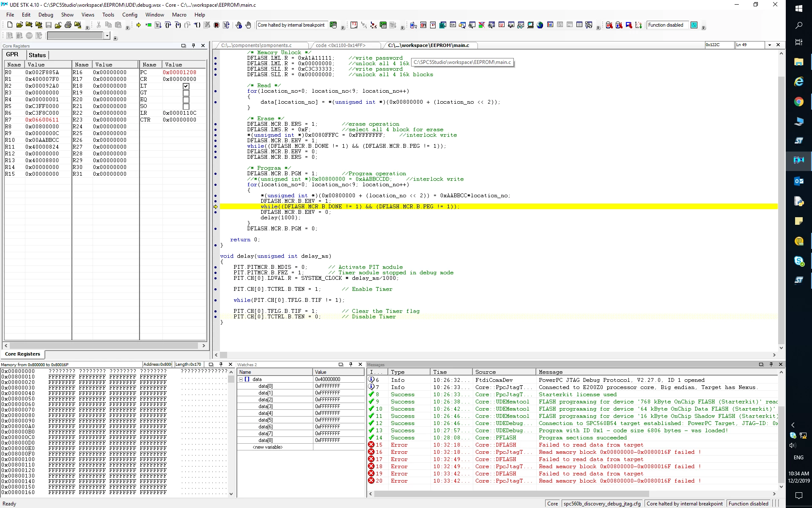Image resolution: width=812 pixels, height=508 pixels.
Task: Click the Address:0x800 field in memory panel
Action: pyautogui.click(x=157, y=364)
